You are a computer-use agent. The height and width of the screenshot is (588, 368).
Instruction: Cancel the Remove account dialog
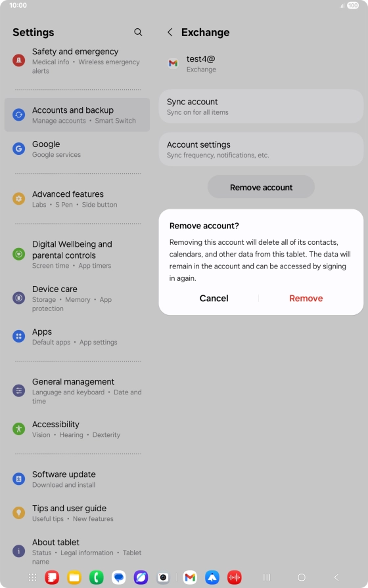pyautogui.click(x=214, y=298)
